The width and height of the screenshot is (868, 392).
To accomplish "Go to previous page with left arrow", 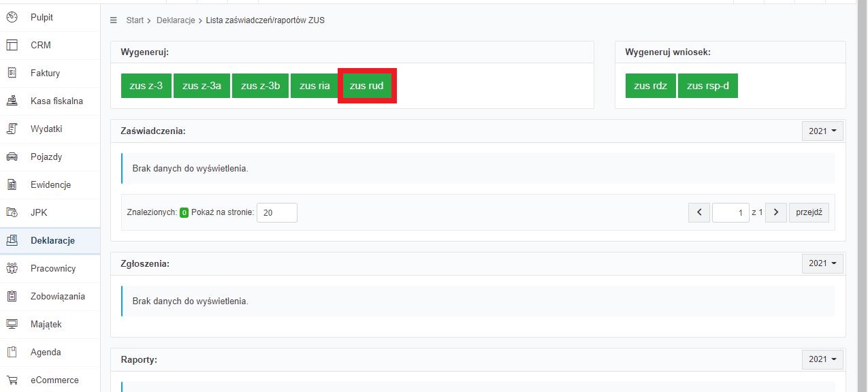I will tap(699, 212).
